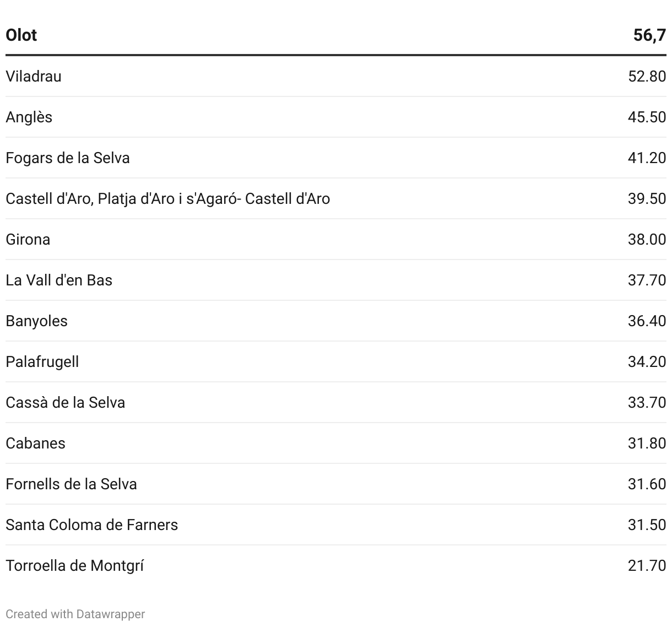Viewport: 672px width, 627px height.
Task: Click the Torroella de Montgrí label
Action: [74, 565]
